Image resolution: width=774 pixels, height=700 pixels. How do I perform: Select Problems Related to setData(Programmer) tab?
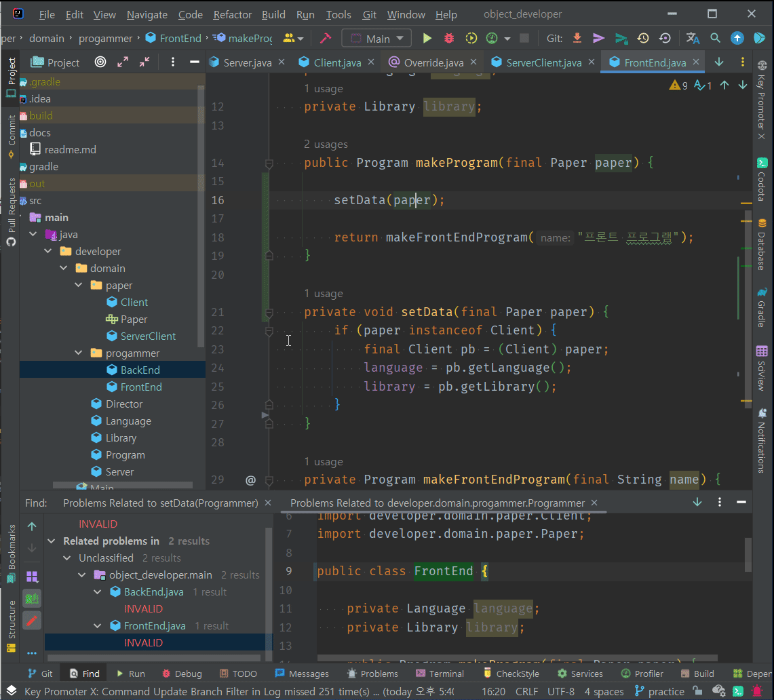click(160, 503)
